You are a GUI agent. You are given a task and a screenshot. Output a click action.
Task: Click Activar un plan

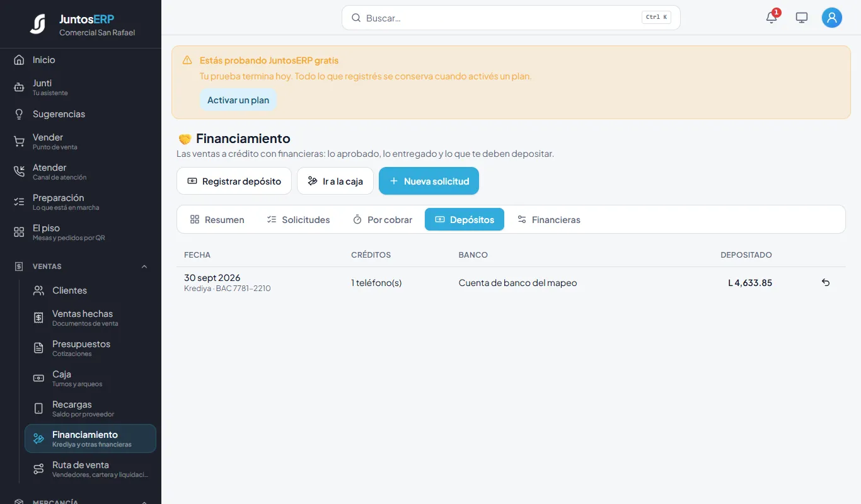point(238,100)
